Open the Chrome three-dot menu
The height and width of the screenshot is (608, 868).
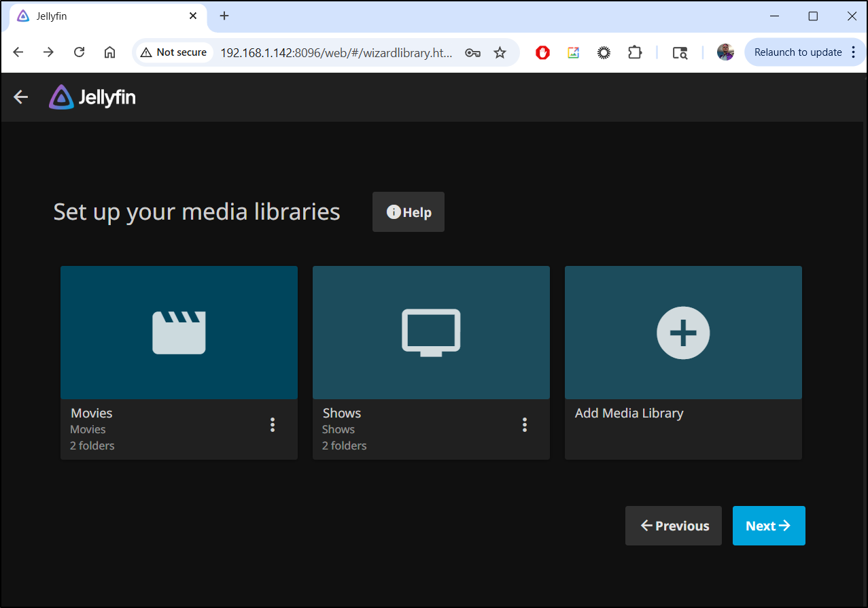tap(854, 52)
